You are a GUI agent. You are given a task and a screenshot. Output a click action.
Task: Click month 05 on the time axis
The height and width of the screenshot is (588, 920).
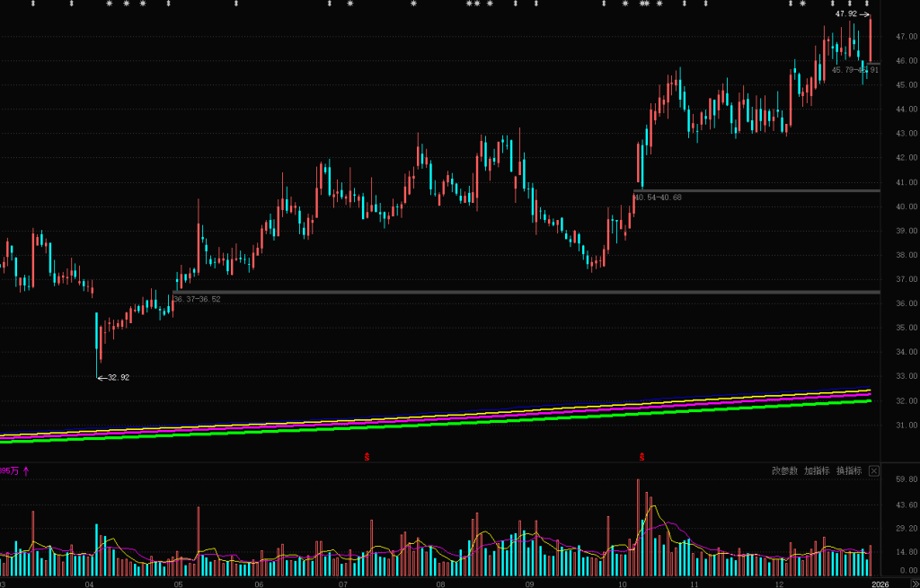point(180,583)
